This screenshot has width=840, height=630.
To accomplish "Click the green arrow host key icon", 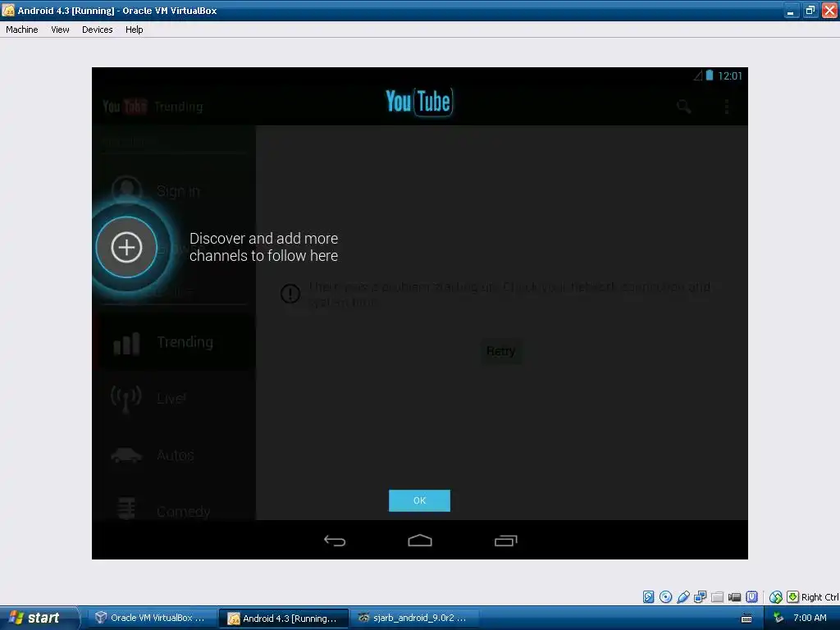I will tap(793, 597).
